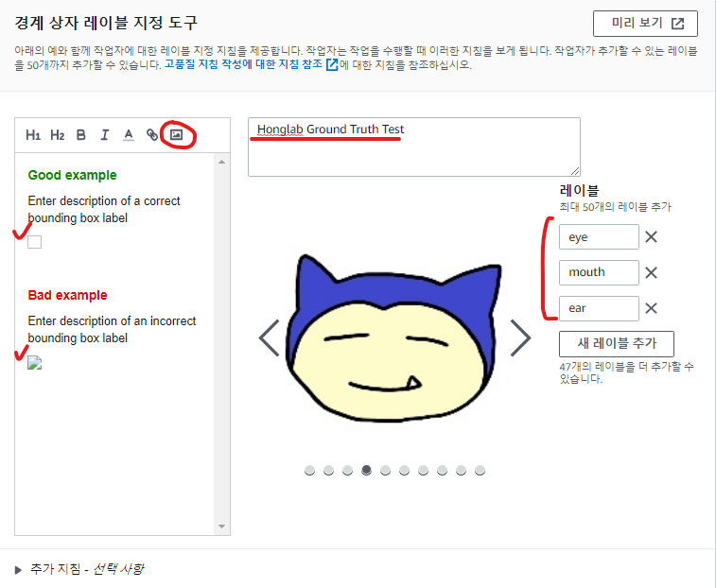
Task: Select the fifth carousel dot
Action: pos(385,470)
